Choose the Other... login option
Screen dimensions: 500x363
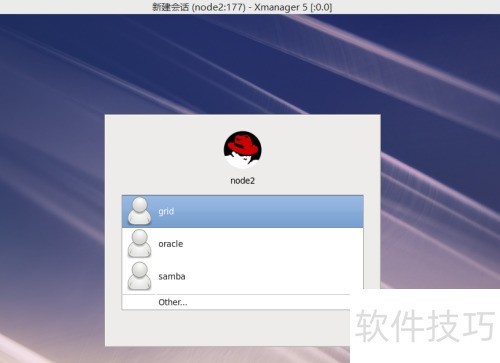[236, 302]
